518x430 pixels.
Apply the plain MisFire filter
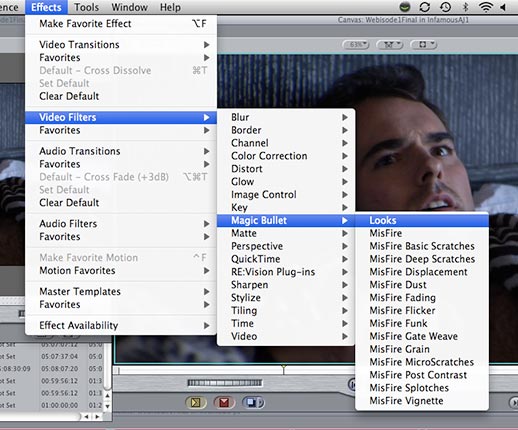(422, 233)
